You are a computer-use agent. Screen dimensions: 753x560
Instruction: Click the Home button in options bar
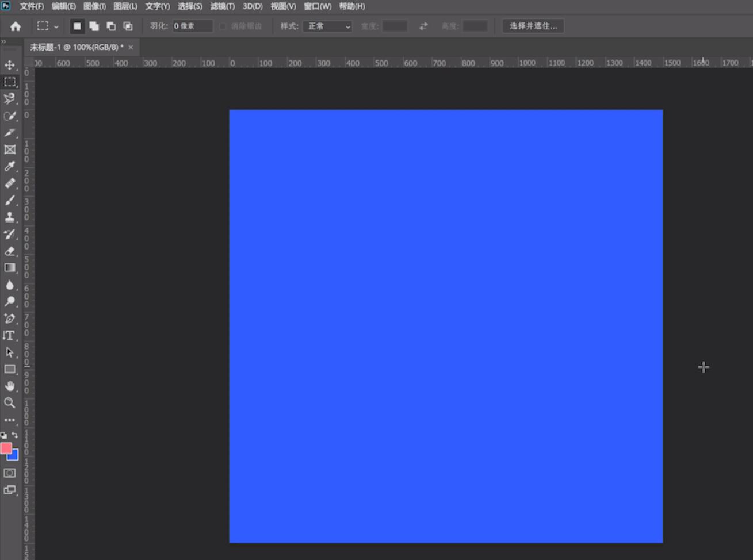click(16, 26)
